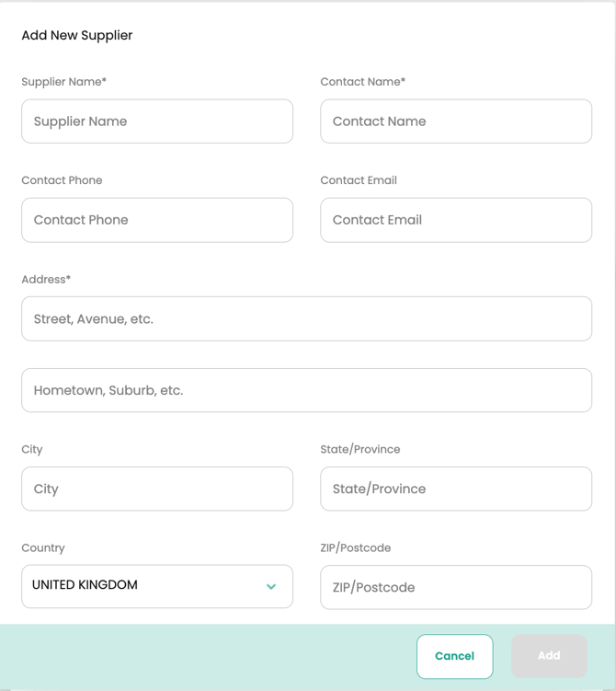Click the State/Province text box

[456, 489]
